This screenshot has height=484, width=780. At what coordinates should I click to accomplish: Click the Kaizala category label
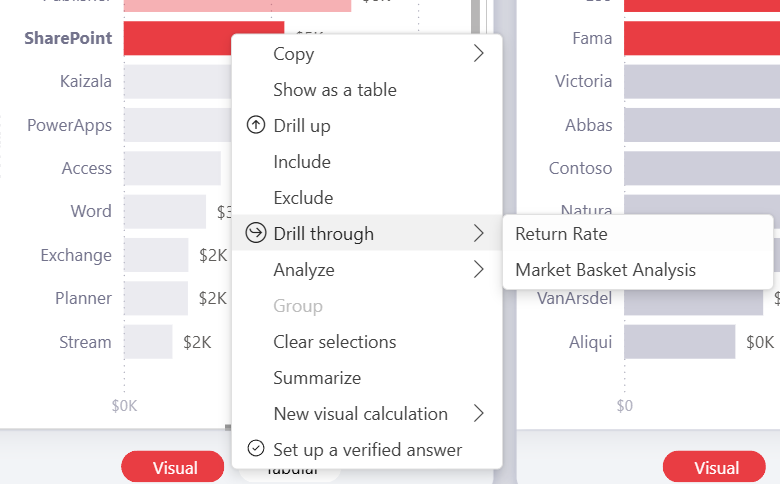[86, 81]
